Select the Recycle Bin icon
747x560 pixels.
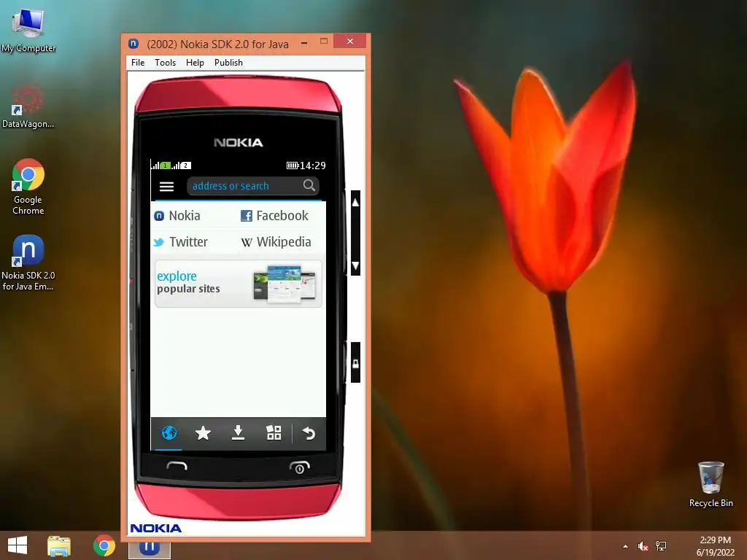(x=711, y=484)
